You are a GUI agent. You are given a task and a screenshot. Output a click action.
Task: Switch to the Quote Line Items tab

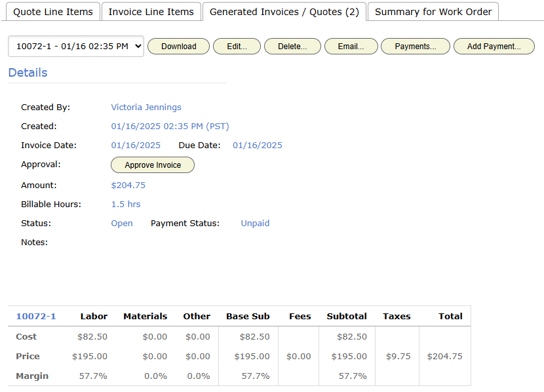[x=53, y=12]
